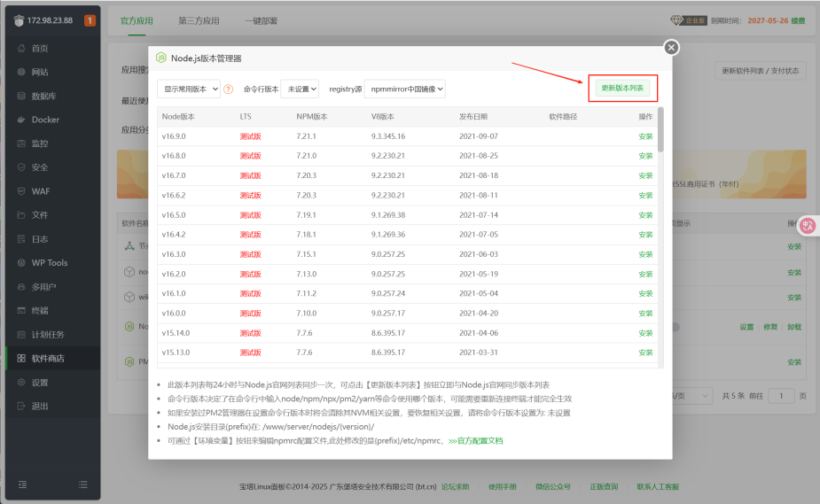Open 命令行版本 未设置 dropdown
The width and height of the screenshot is (820, 504).
300,89
